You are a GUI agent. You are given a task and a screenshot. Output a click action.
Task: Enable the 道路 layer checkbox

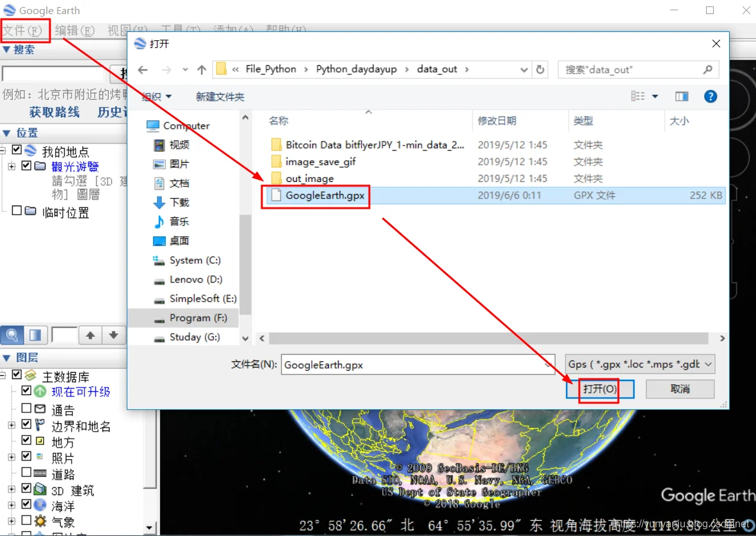point(26,472)
